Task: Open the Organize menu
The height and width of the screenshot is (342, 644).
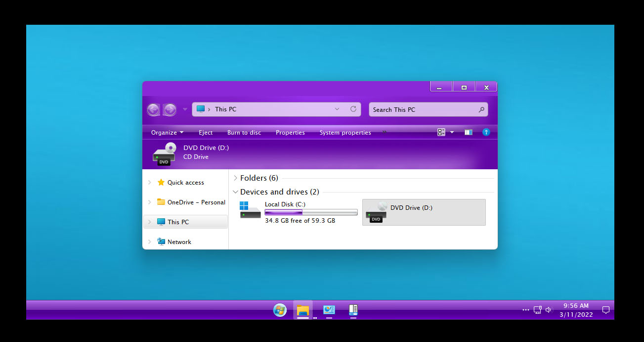Action: pyautogui.click(x=167, y=132)
